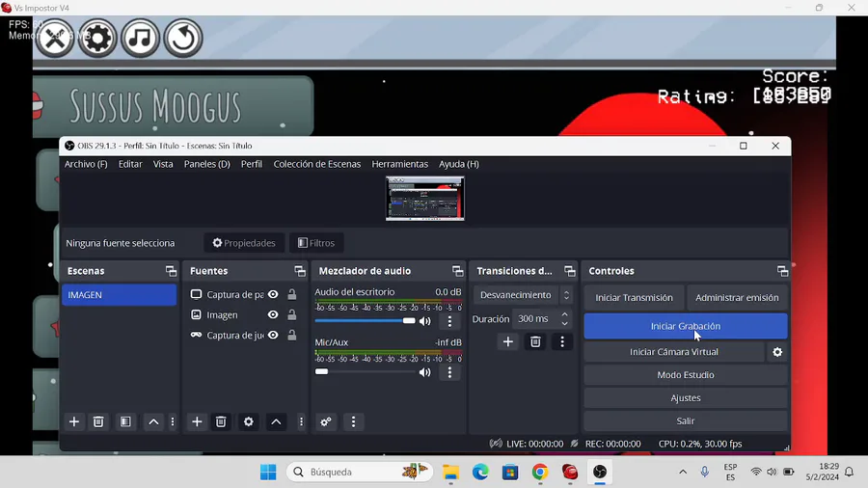
Task: Lock the Captura de pantalla source
Action: click(x=291, y=294)
